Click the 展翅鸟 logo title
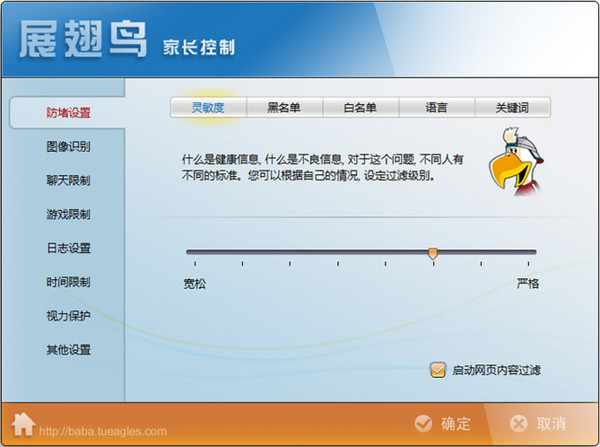Screen dimensions: 600x447 coord(83,39)
